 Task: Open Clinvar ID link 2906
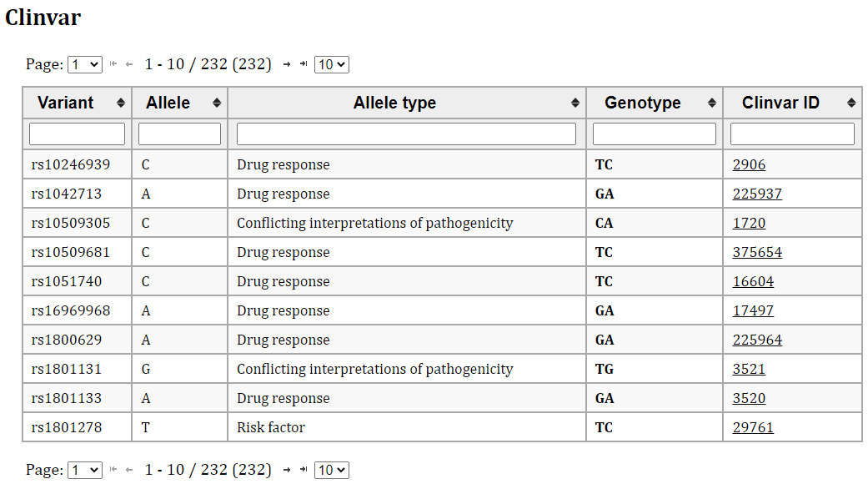tap(749, 165)
